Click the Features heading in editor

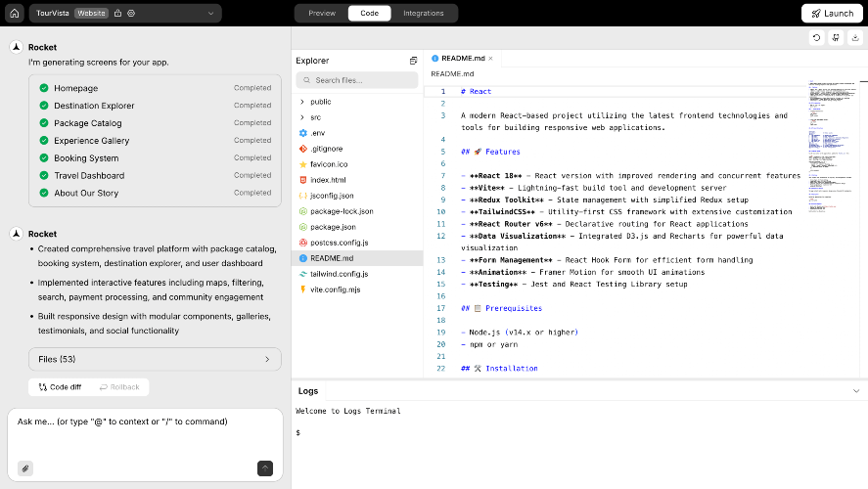(490, 152)
